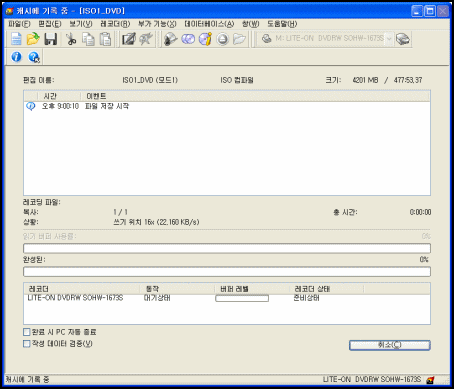454x389 pixels.
Task: Click the 버퍼 레벨 column header
Action: click(251, 289)
